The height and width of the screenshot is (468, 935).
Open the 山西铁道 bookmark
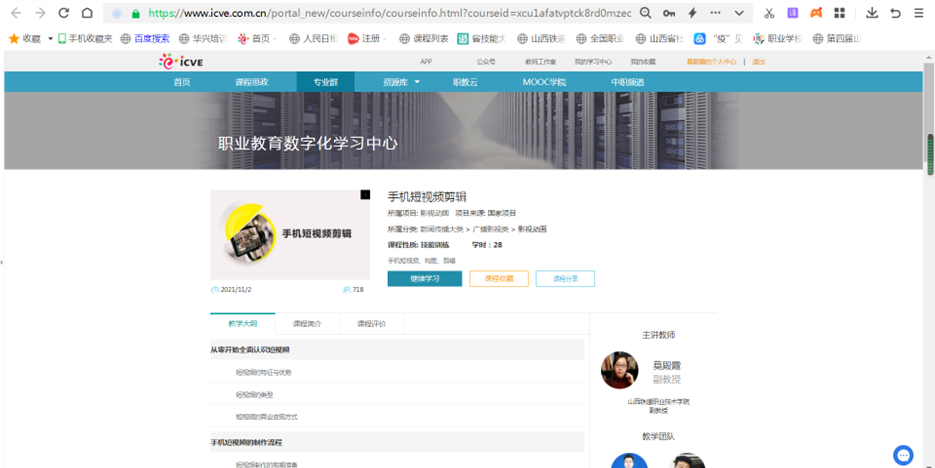(x=541, y=39)
